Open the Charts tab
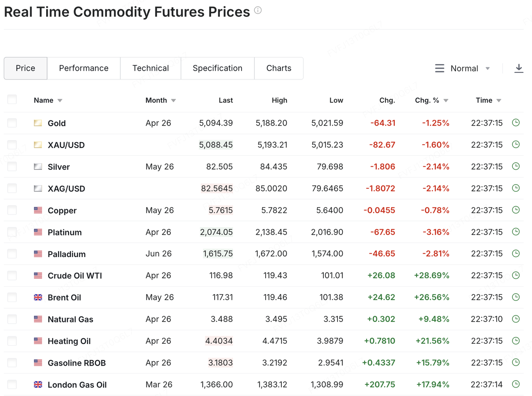 [278, 68]
